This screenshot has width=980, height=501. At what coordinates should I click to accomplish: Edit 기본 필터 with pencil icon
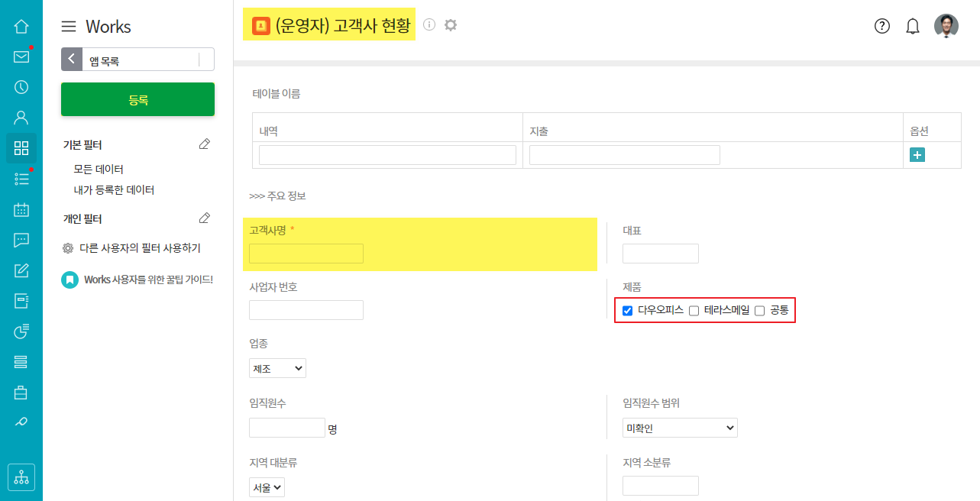pos(204,144)
